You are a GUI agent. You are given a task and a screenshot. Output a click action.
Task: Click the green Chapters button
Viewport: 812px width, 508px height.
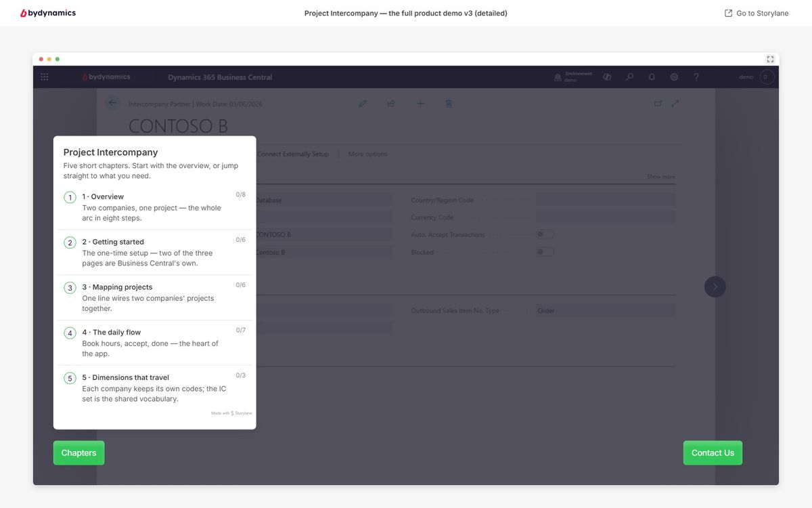tap(78, 453)
